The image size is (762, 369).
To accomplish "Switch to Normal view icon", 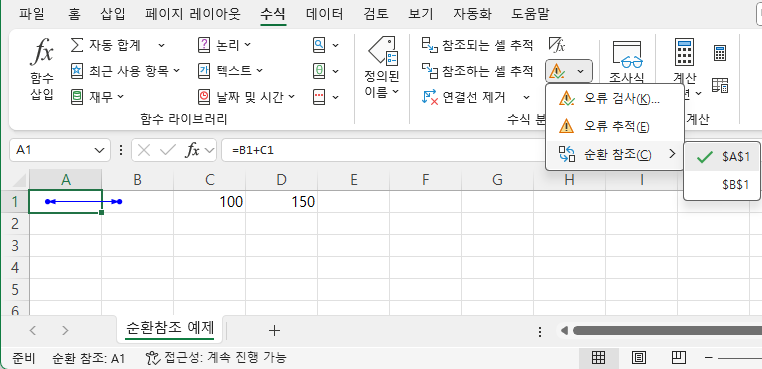I will [x=598, y=358].
